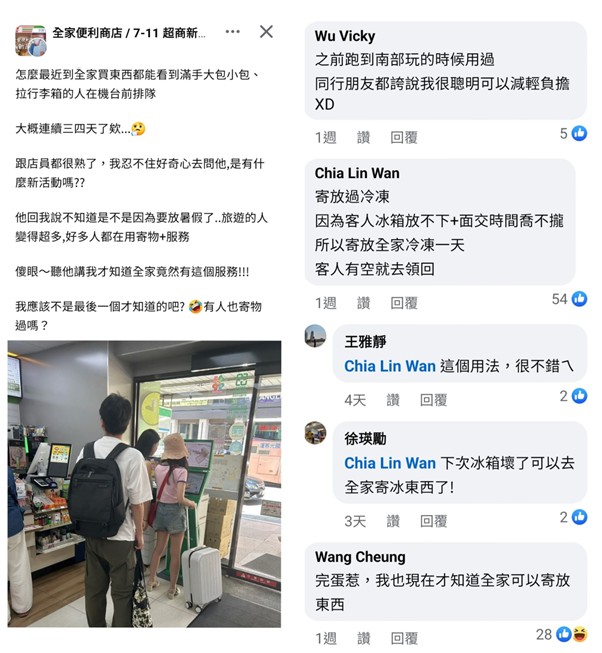The width and height of the screenshot is (602, 653).
Task: Click the Chia Lin Wan mention in 王雅靜's reply
Action: click(x=390, y=366)
